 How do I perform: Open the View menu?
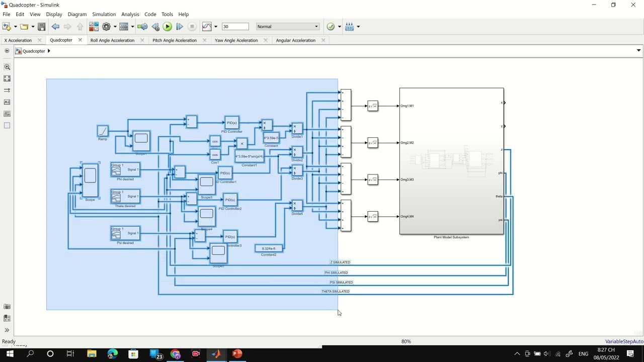[35, 14]
